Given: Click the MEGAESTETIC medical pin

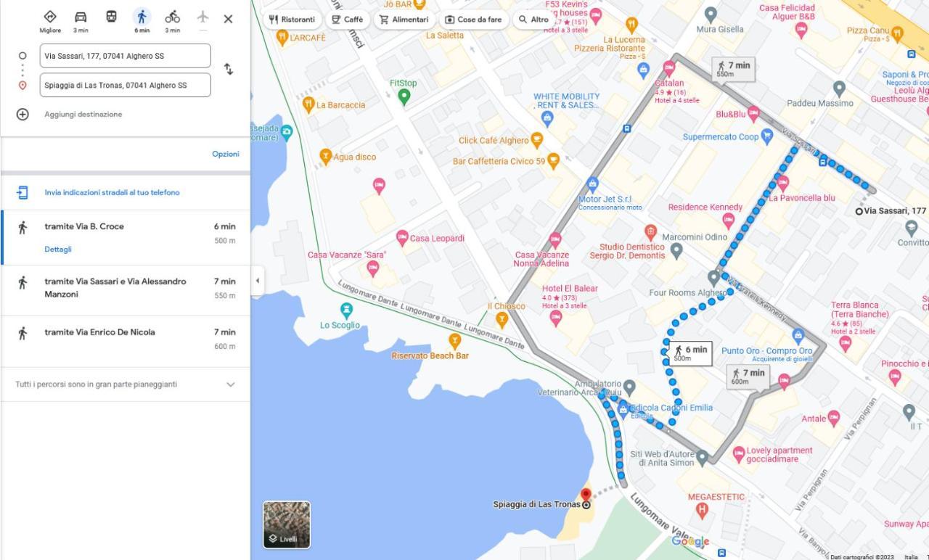Looking at the screenshot, I should 702,510.
